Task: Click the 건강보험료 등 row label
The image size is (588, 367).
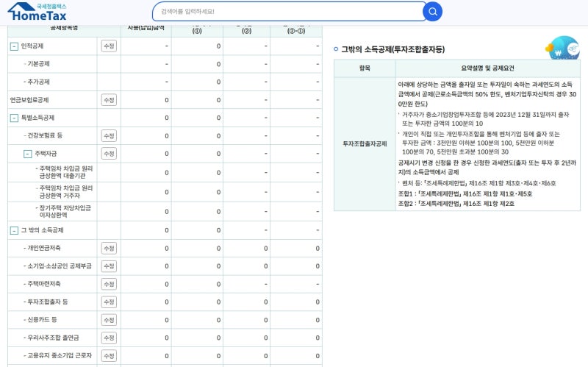Action: 45,135
